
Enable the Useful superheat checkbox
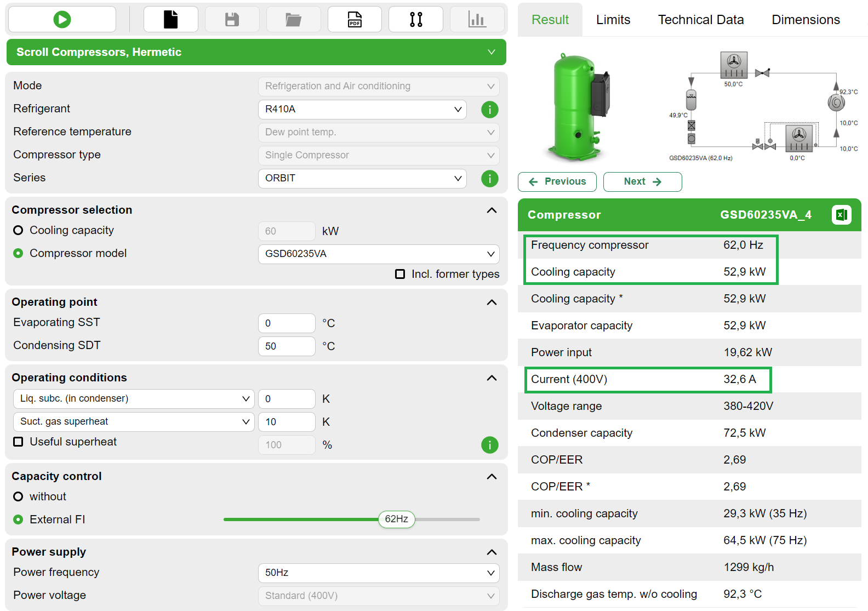tap(18, 442)
